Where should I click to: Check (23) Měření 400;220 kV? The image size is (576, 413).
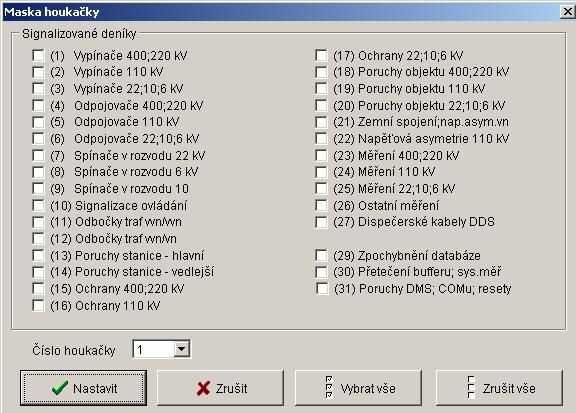[x=321, y=155]
